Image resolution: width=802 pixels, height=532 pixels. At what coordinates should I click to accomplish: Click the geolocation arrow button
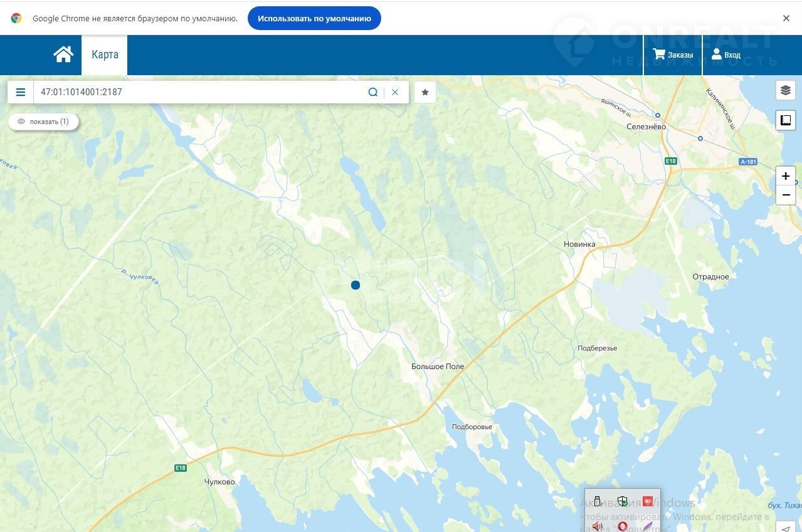pyautogui.click(x=786, y=528)
